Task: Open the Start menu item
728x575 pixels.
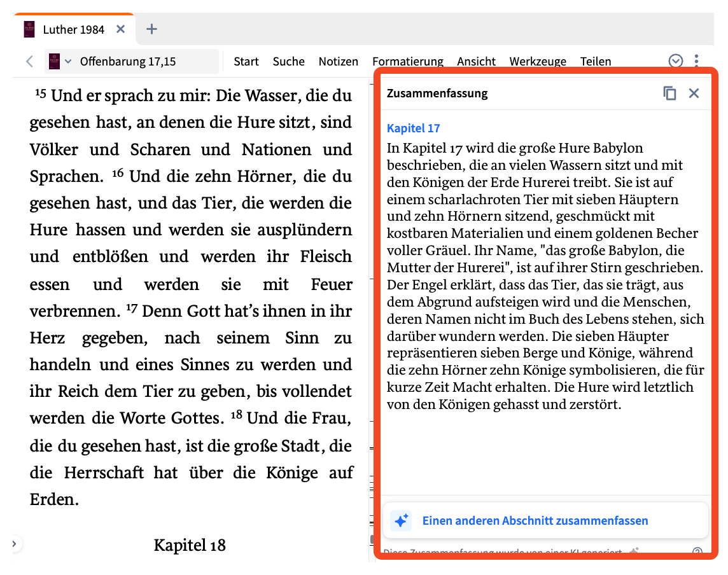Action: tap(246, 61)
